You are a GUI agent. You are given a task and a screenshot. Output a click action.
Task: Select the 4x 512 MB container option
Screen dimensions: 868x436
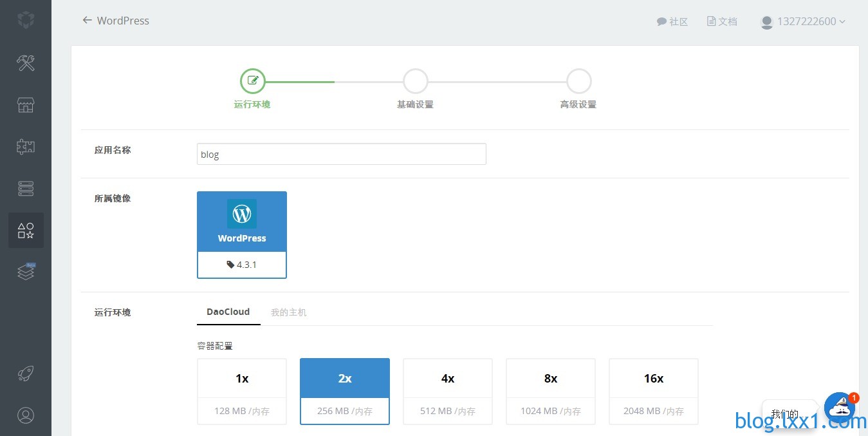point(448,392)
